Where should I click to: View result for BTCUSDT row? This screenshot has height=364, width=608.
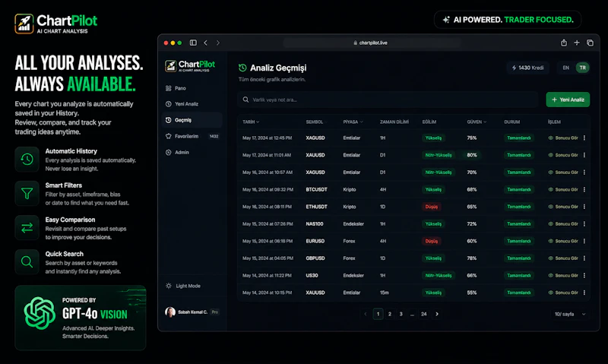[563, 189]
